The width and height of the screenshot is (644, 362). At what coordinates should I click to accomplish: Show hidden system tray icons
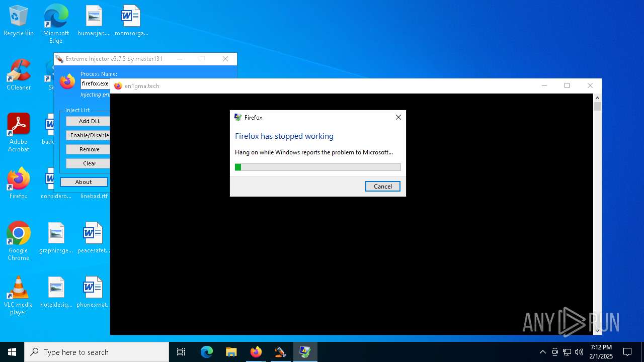(x=542, y=352)
